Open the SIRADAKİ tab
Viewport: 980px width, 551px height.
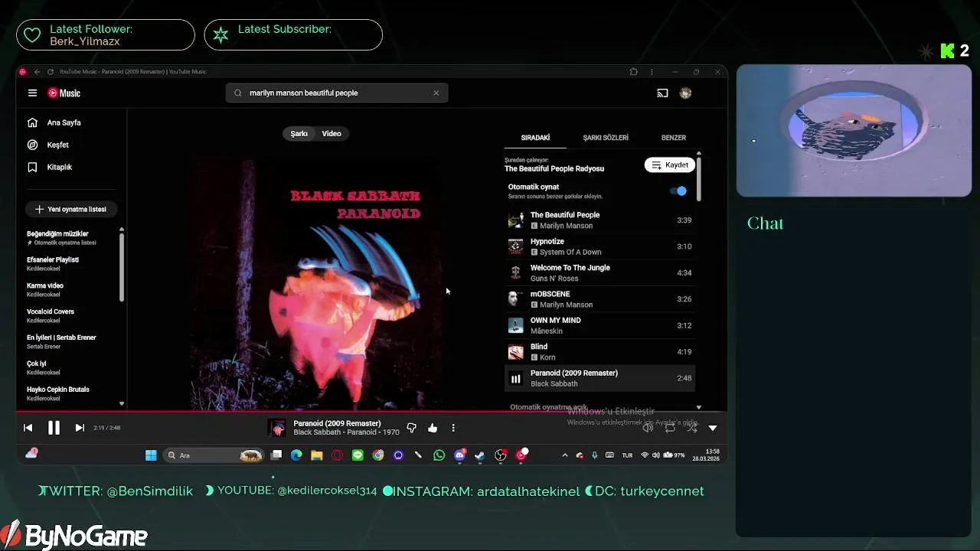[x=535, y=138]
